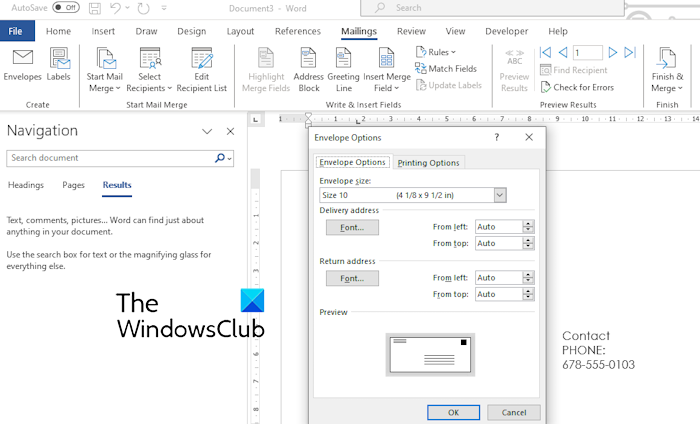Click Highlight Merge Fields
Image resolution: width=700 pixels, height=424 pixels.
tap(266, 71)
